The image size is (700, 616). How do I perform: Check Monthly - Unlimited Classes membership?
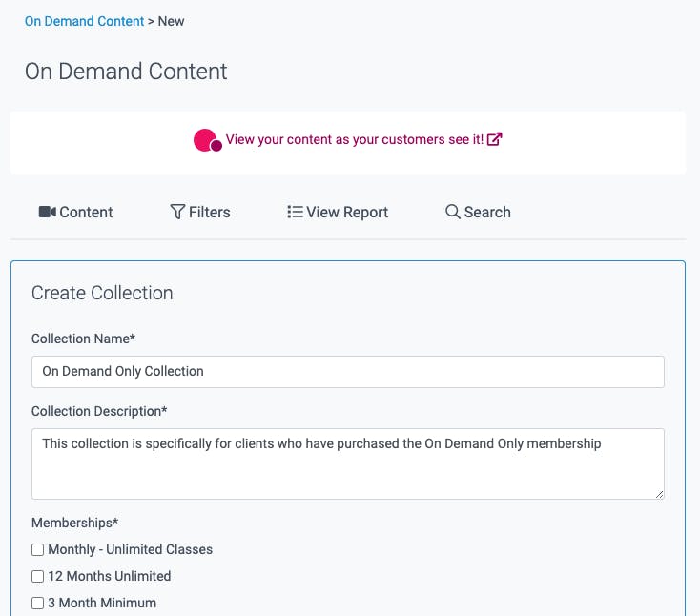tap(37, 549)
